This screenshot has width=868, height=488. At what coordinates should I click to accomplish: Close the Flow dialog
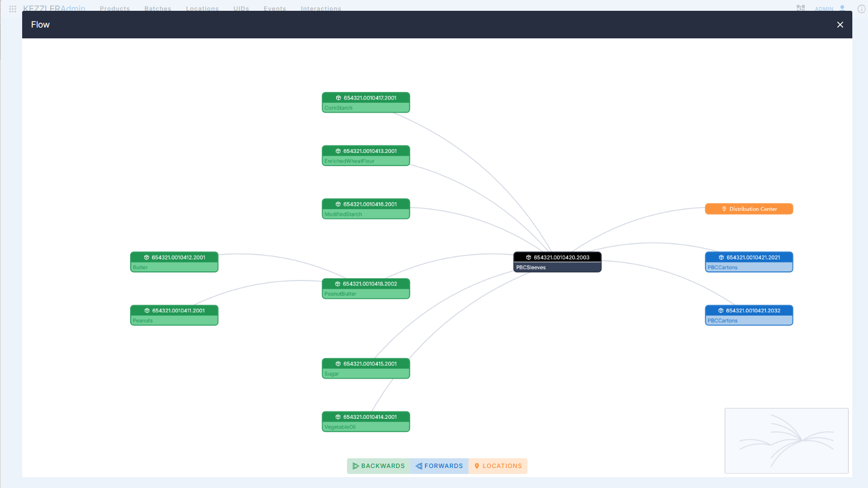(x=840, y=25)
